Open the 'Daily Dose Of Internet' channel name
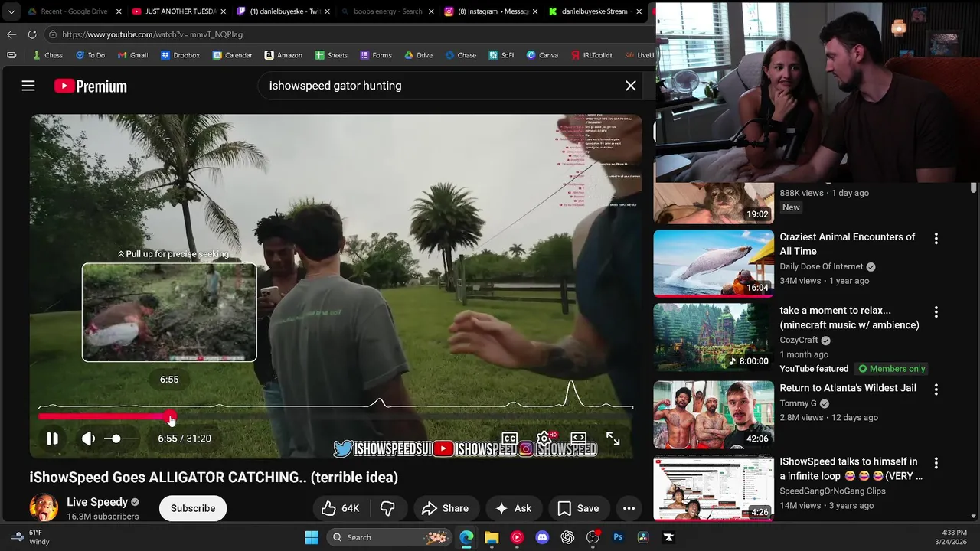 822,266
